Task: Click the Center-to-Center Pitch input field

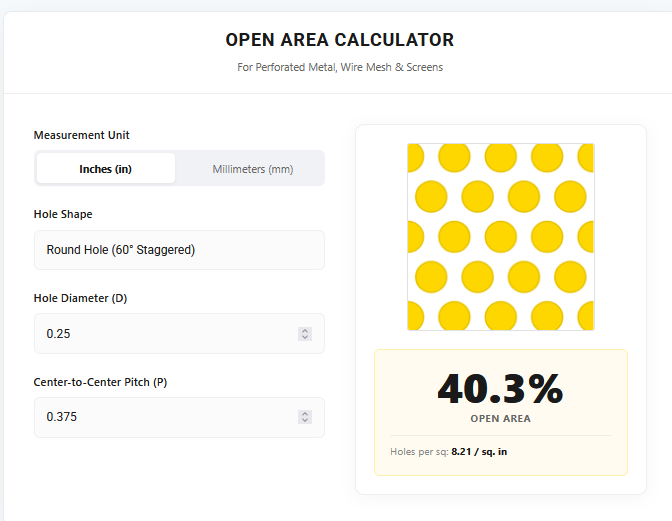Action: 179,417
